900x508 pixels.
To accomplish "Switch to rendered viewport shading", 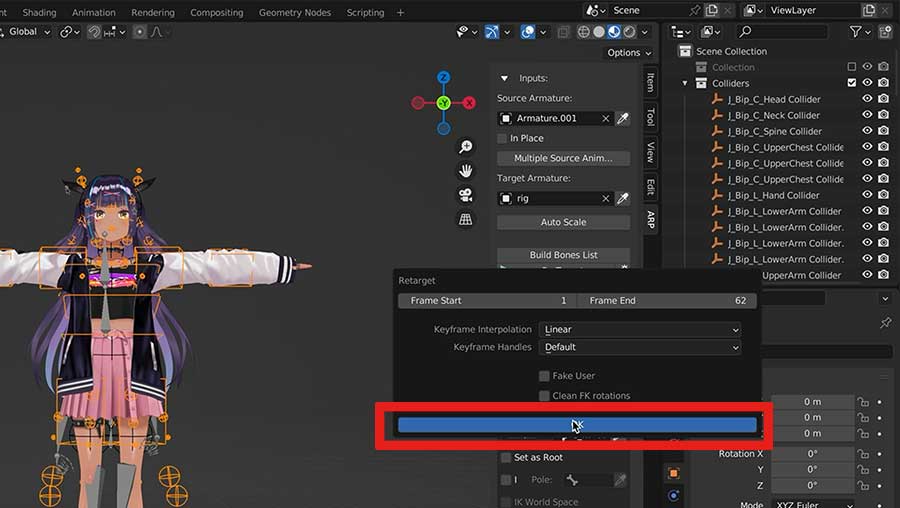I will [630, 32].
